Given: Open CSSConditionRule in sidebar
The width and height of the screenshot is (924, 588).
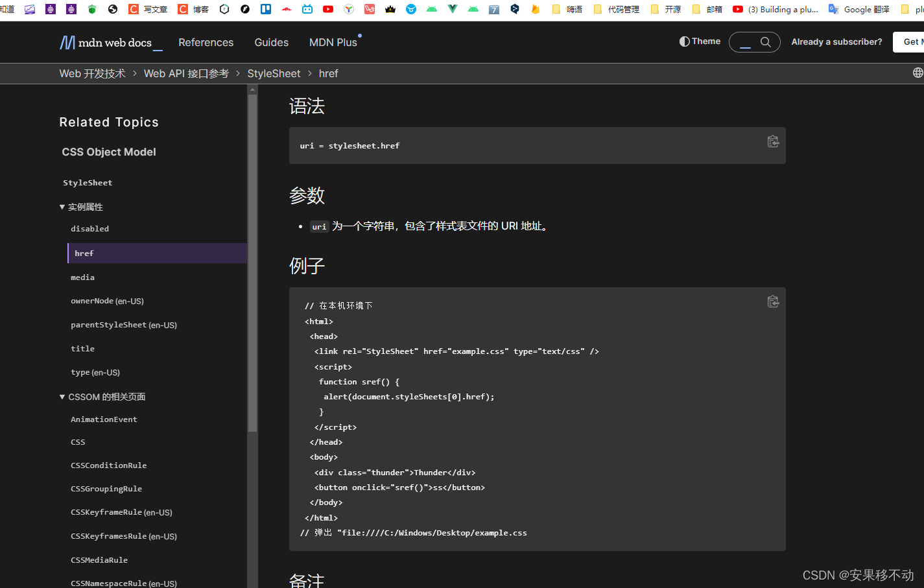Looking at the screenshot, I should coord(108,465).
